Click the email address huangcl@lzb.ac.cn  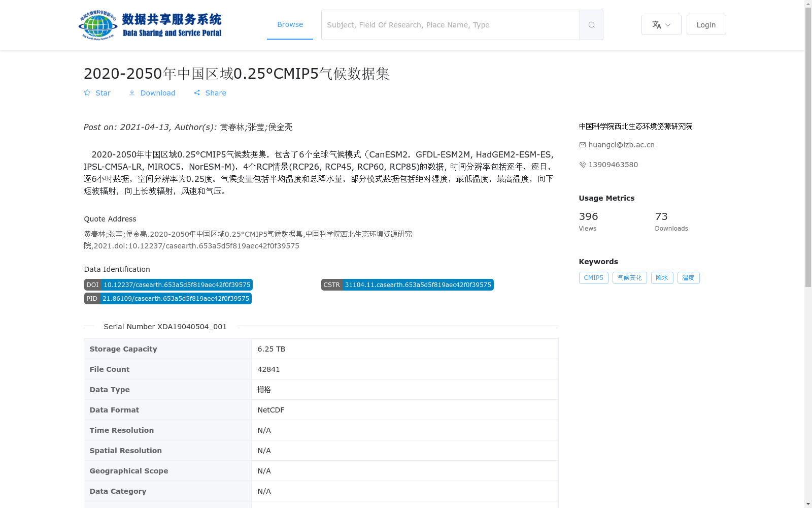[621, 145]
